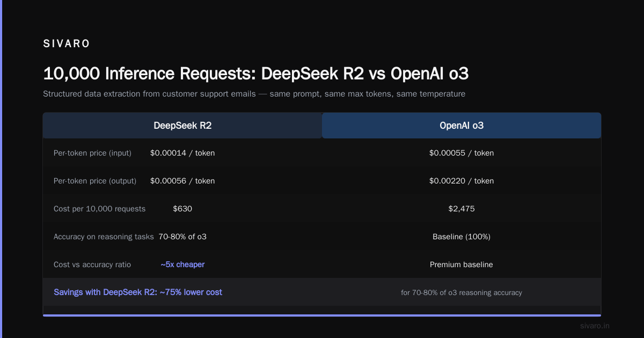Image resolution: width=644 pixels, height=338 pixels.
Task: Click the '70-80% of o3' accuracy cell
Action: click(x=182, y=237)
